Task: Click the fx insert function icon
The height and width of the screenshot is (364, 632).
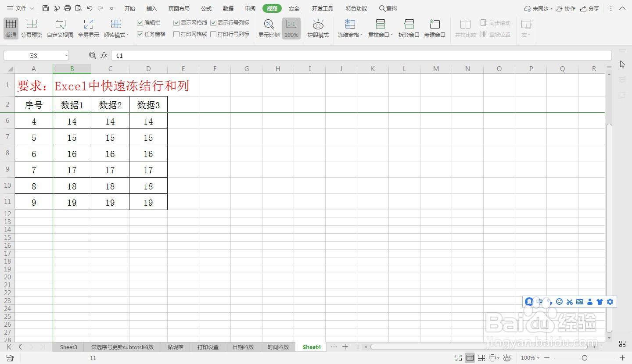Action: [x=104, y=55]
